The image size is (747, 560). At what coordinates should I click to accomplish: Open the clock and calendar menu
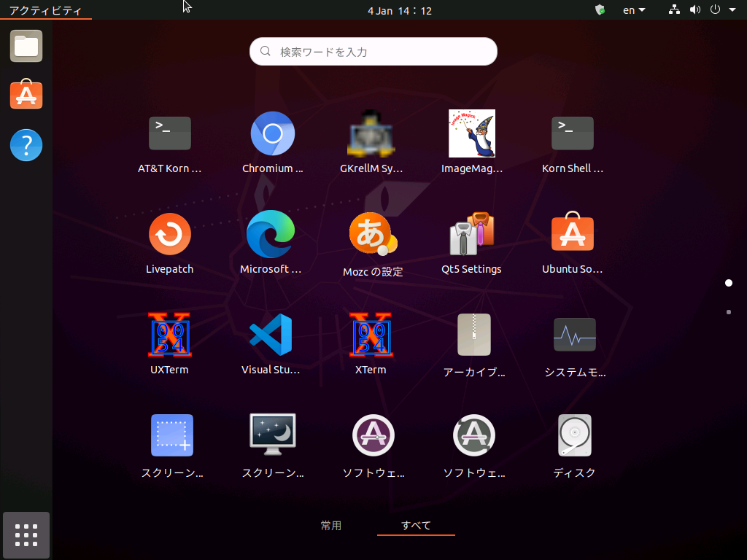400,10
